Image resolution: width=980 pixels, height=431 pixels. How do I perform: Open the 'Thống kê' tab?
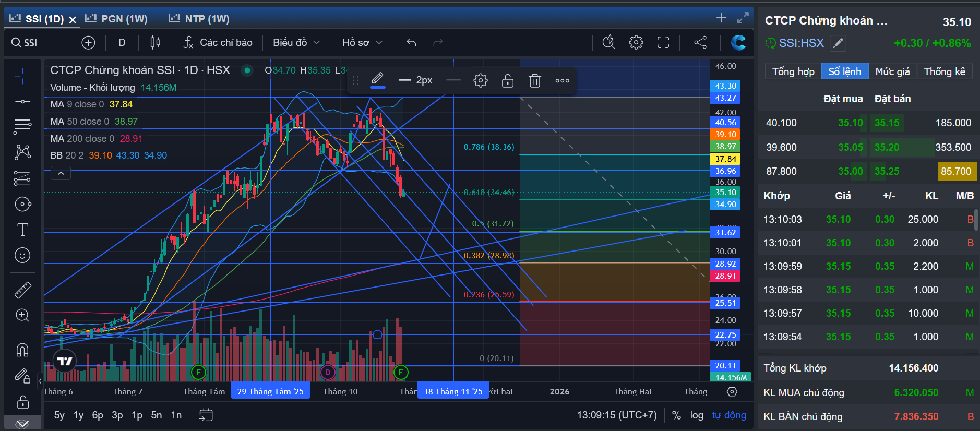[x=945, y=71]
